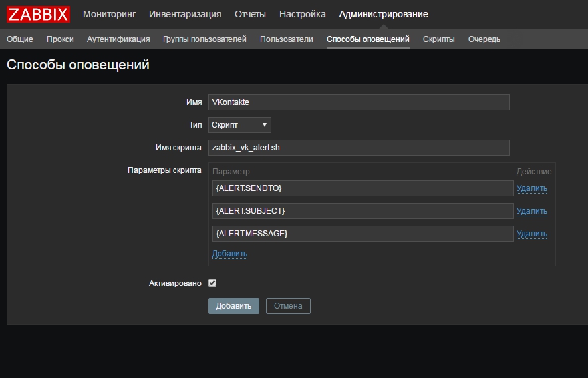This screenshot has height=378, width=588.
Task: Remove the {ALERT.SUBJECT} parameter via Удалить
Action: click(531, 210)
